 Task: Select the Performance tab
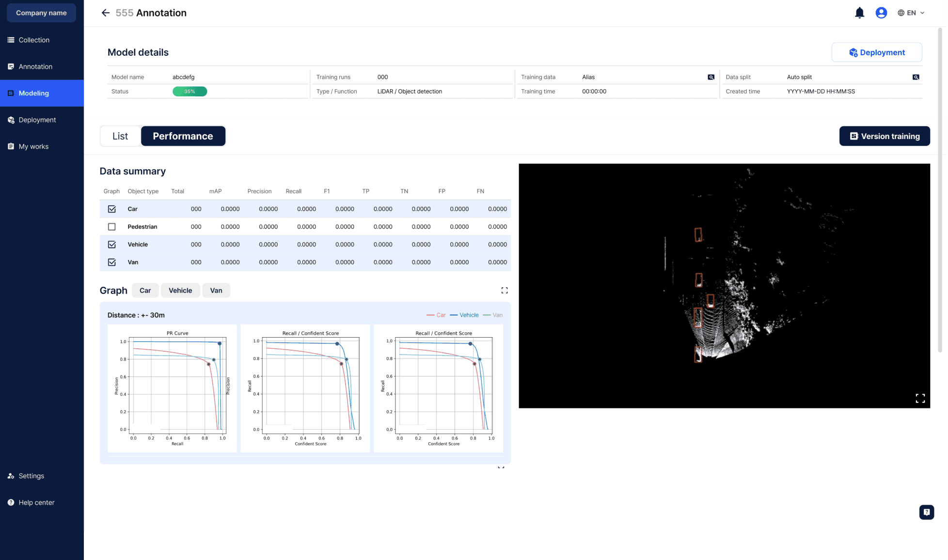point(183,136)
